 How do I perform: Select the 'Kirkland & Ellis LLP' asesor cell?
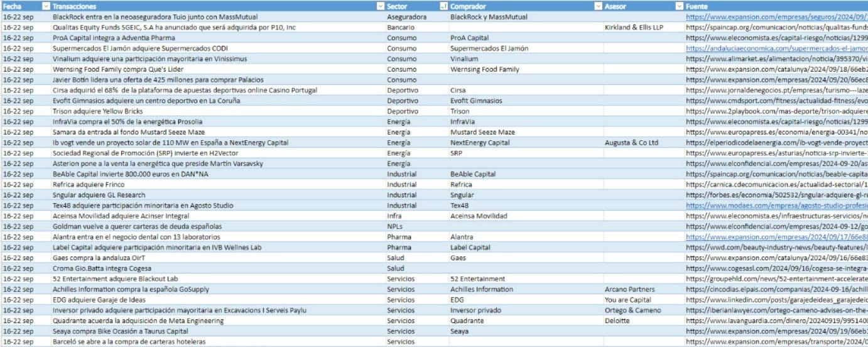click(x=644, y=28)
